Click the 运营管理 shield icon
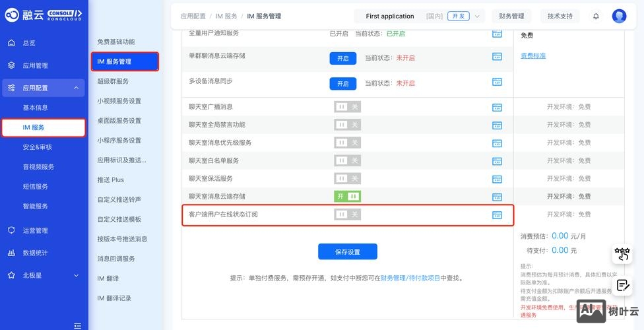 pos(11,230)
